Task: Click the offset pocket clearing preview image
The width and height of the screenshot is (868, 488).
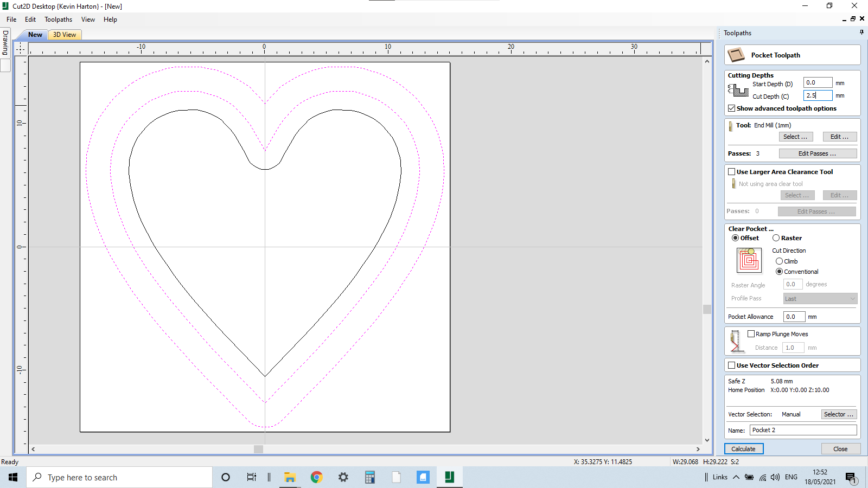Action: pyautogui.click(x=749, y=260)
